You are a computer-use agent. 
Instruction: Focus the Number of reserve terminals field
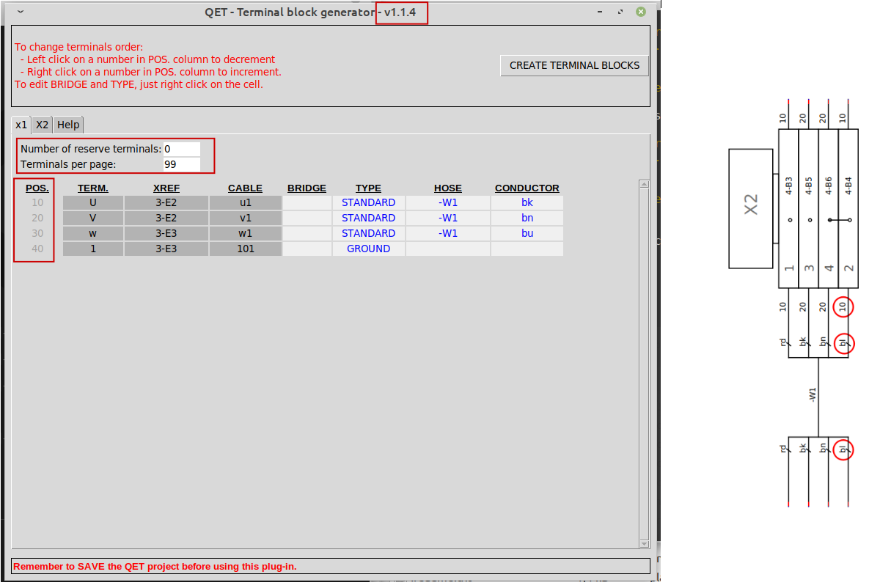point(181,149)
